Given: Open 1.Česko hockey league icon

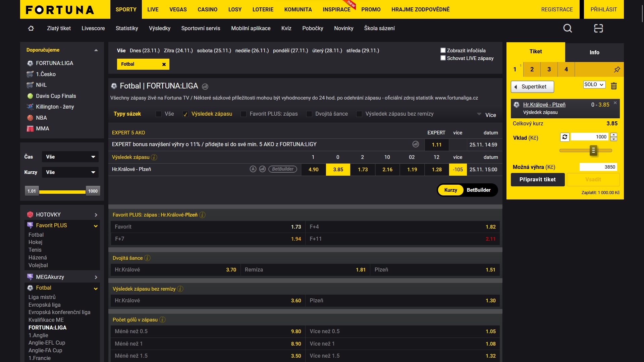Looking at the screenshot, I should (30, 74).
